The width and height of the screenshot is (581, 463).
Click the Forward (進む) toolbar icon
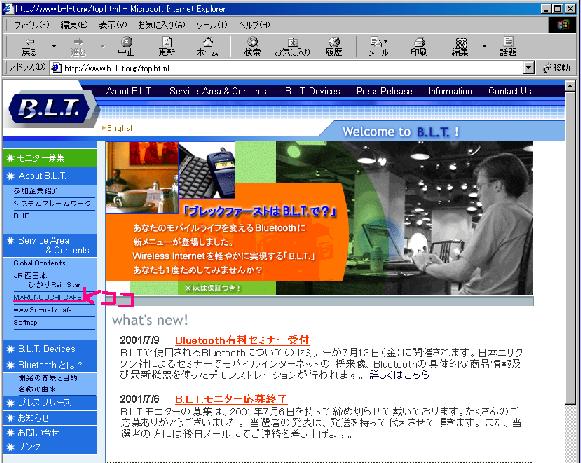(78, 47)
